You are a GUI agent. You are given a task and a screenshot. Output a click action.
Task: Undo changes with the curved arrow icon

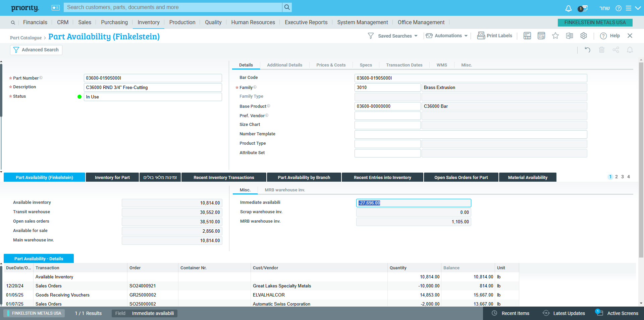point(588,50)
